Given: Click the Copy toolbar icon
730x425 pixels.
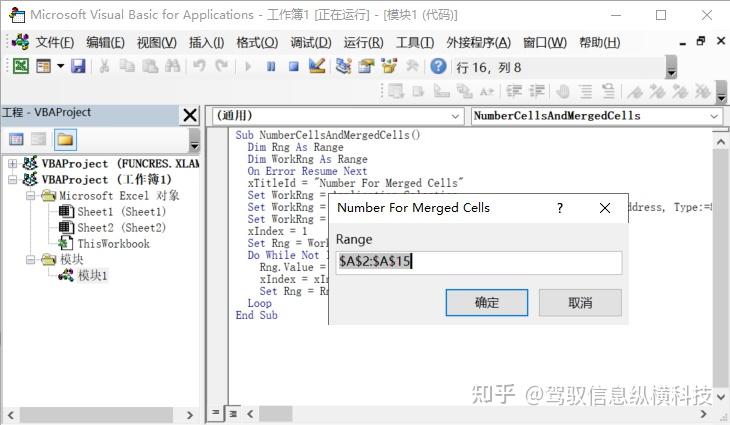Looking at the screenshot, I should tap(127, 67).
